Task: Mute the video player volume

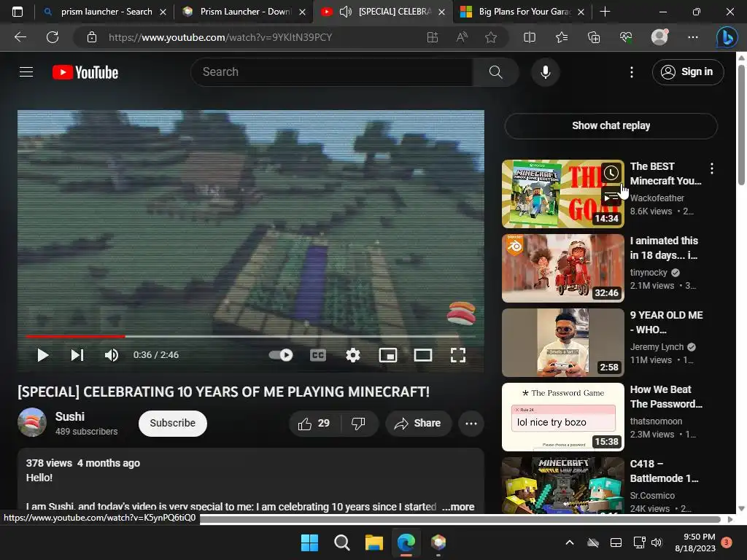Action: 112,355
